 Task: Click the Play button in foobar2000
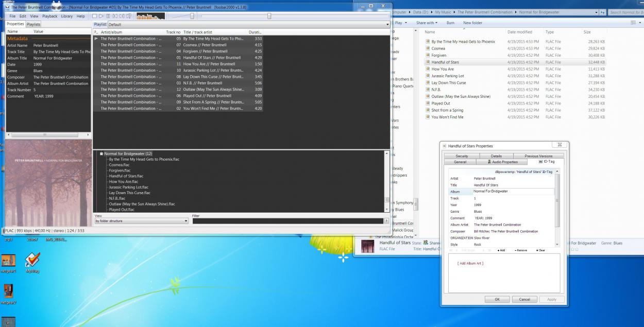coord(101,16)
